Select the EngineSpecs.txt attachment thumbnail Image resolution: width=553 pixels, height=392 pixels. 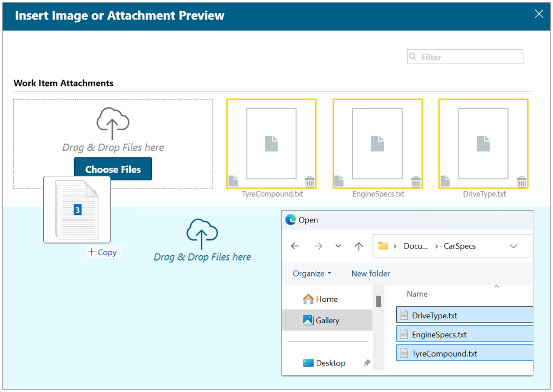tap(377, 144)
